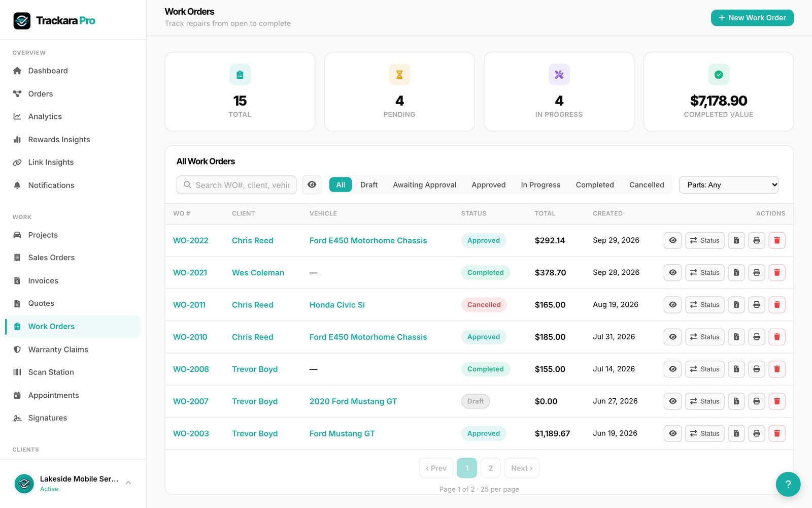Image resolution: width=812 pixels, height=508 pixels.
Task: Open work order WO-2022
Action: [191, 240]
